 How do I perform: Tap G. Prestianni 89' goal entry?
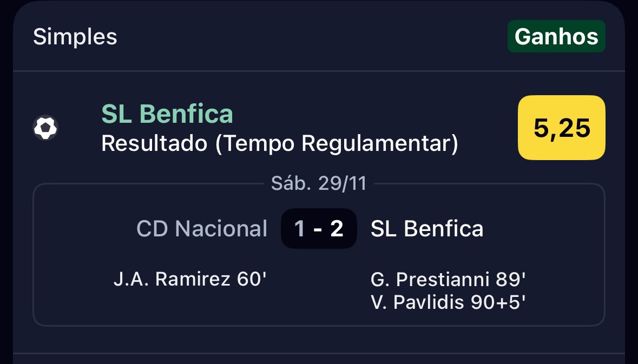pos(448,279)
